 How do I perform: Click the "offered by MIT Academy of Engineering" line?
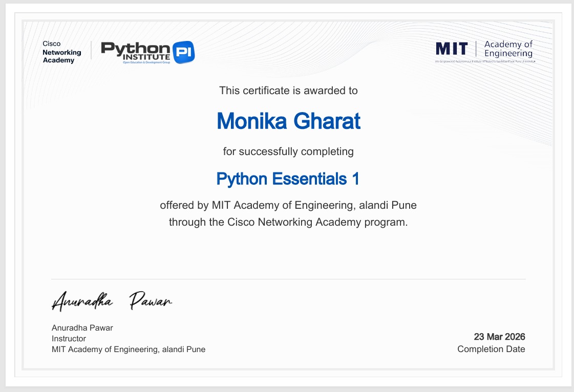(288, 206)
